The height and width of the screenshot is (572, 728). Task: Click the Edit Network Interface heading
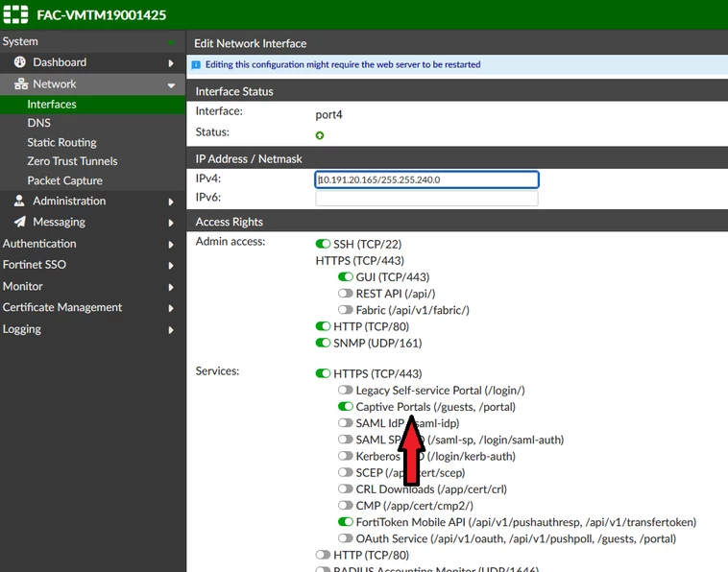(251, 43)
